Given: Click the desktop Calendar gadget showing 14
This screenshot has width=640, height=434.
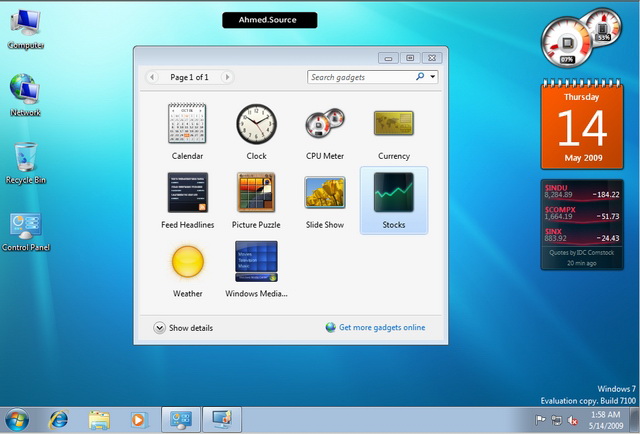Looking at the screenshot, I should pyautogui.click(x=582, y=125).
